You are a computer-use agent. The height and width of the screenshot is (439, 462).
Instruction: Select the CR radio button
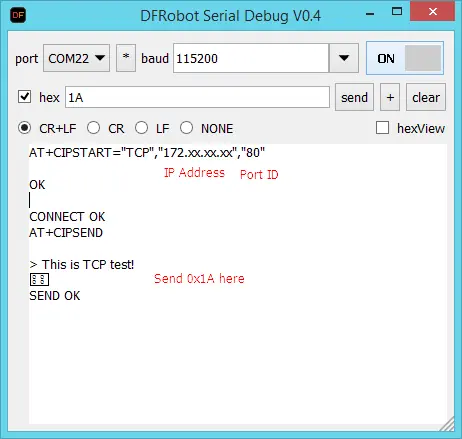[x=93, y=128]
